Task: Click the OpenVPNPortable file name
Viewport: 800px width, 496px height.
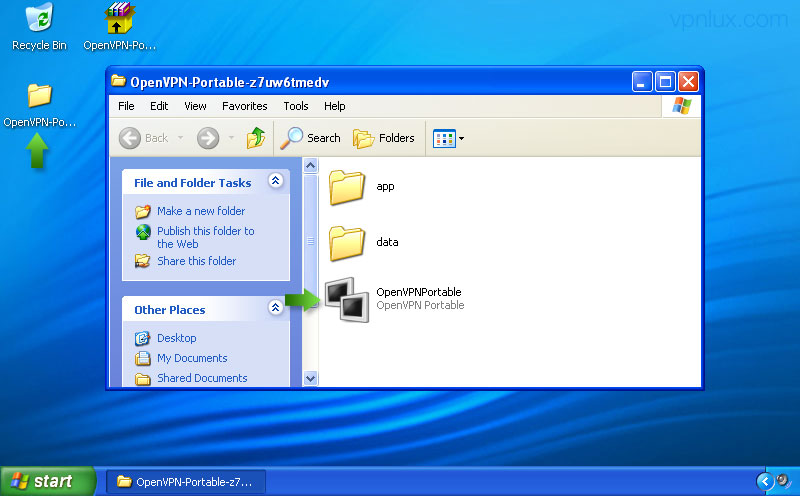Action: pyautogui.click(x=418, y=292)
